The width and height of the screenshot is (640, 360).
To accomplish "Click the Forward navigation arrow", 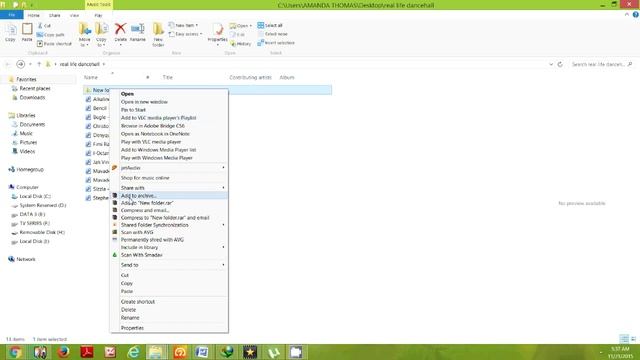I will pos(20,64).
